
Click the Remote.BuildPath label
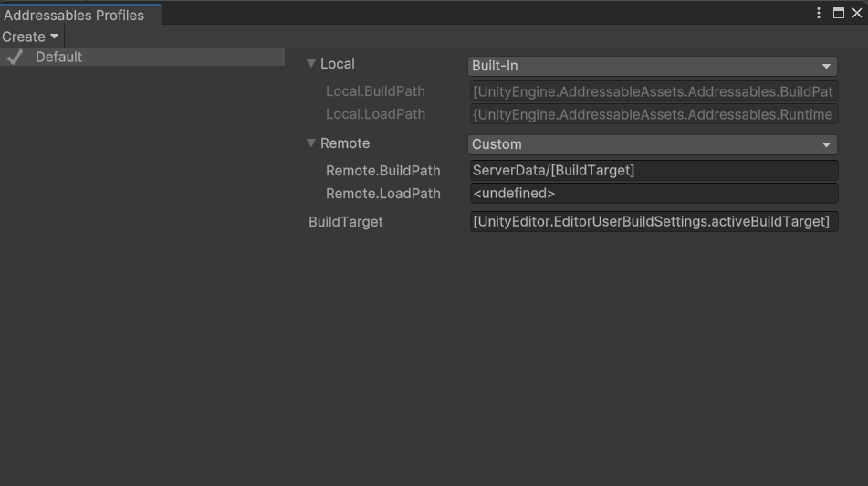tap(382, 171)
